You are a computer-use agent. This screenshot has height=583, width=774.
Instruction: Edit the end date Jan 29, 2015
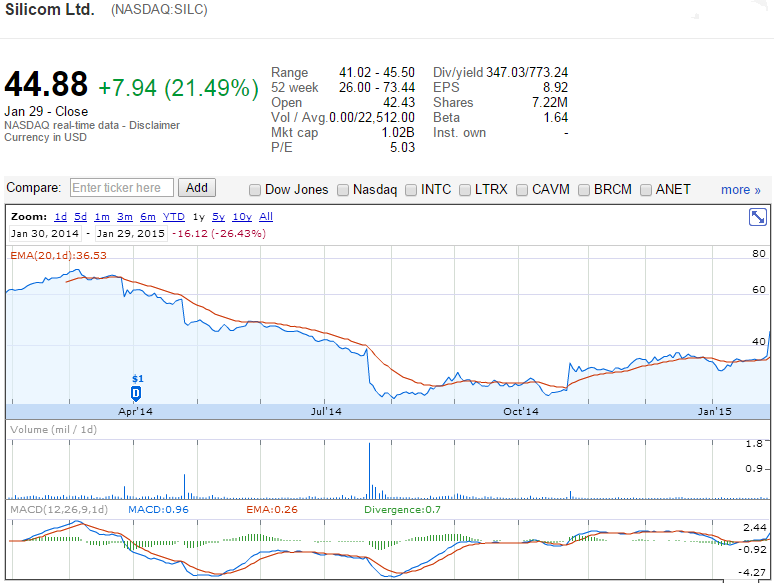[x=131, y=233]
